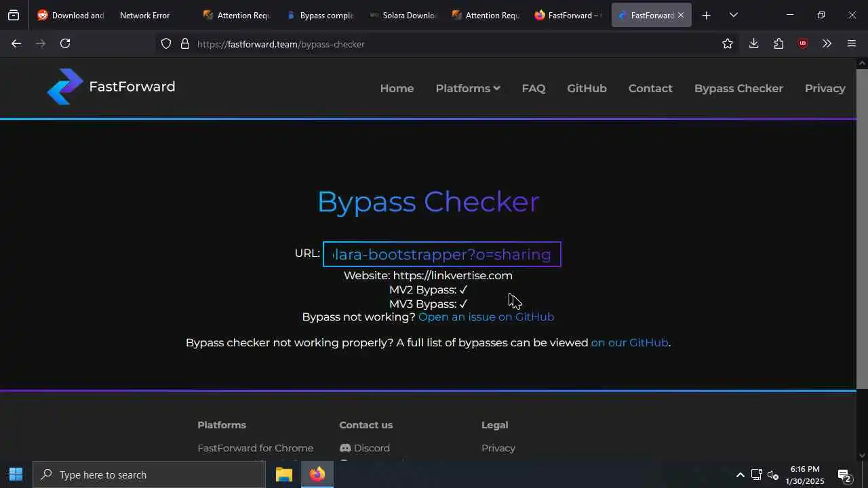868x488 pixels.
Task: Open footer Privacy link under Legal
Action: pos(498,448)
